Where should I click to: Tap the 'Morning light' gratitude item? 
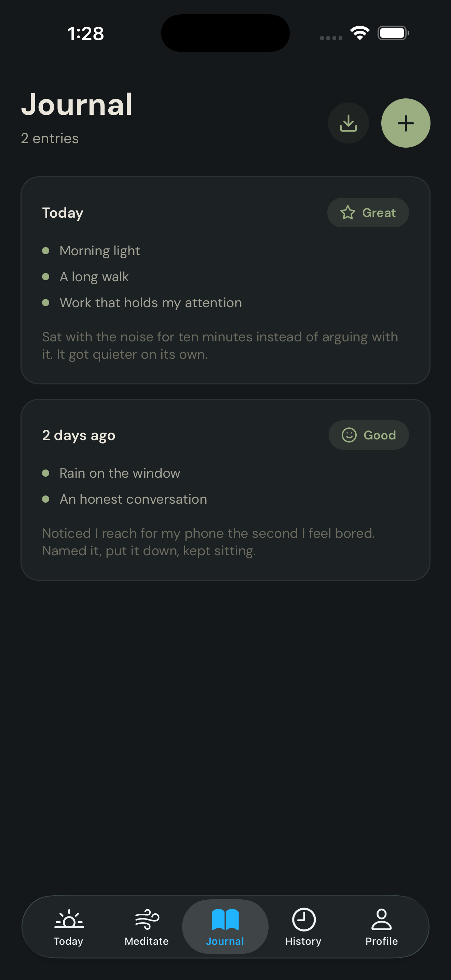pyautogui.click(x=100, y=251)
